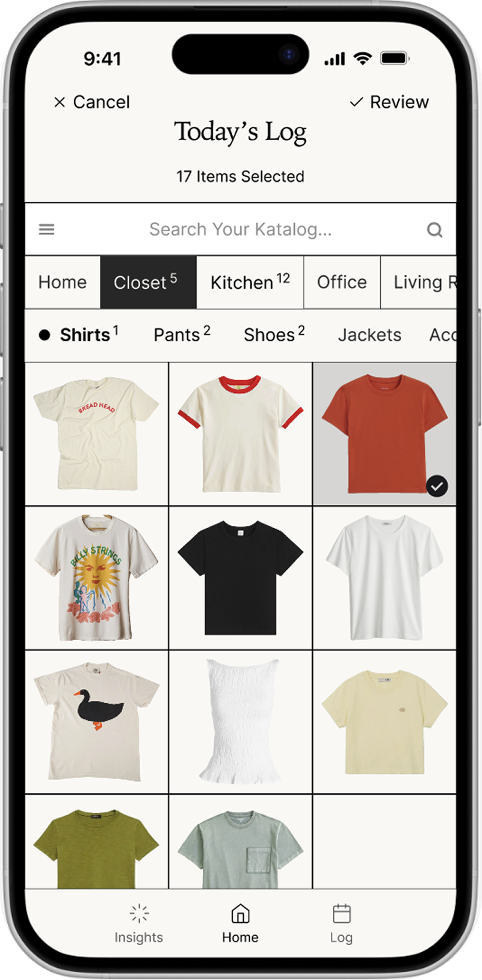Open the hamburger menu beside the search bar
482x980 pixels.
46,229
